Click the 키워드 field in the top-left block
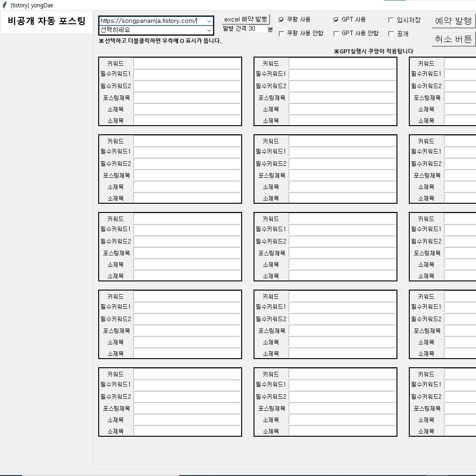This screenshot has height=476, width=476. pyautogui.click(x=187, y=63)
